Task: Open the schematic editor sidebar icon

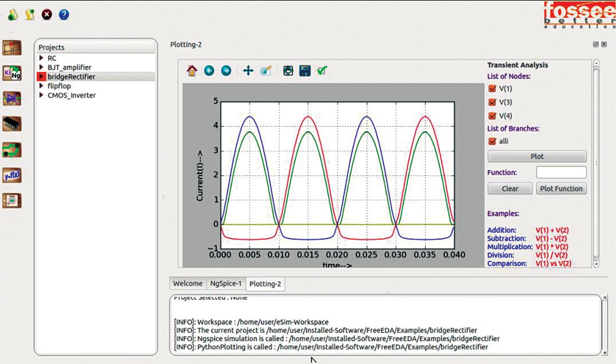Action: [12, 47]
